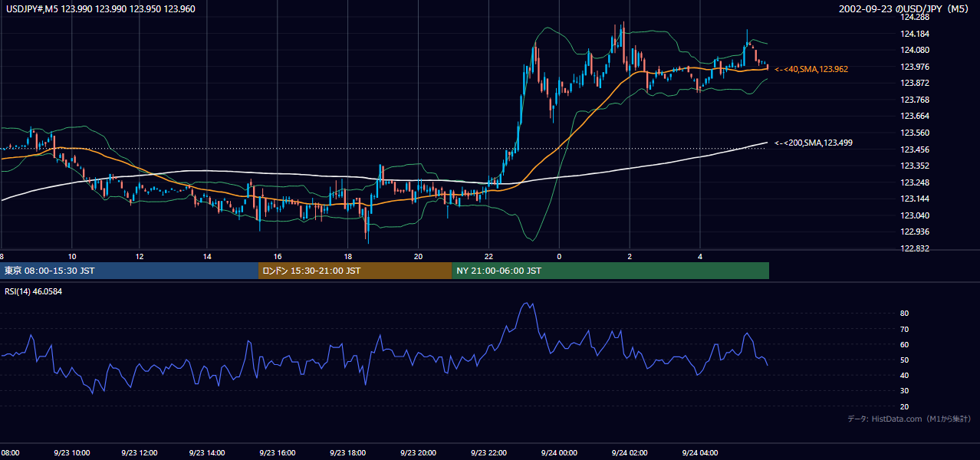The image size is (980, 460).
Task: Click the London 15:30-21:00 JST session bar
Action: click(x=355, y=271)
